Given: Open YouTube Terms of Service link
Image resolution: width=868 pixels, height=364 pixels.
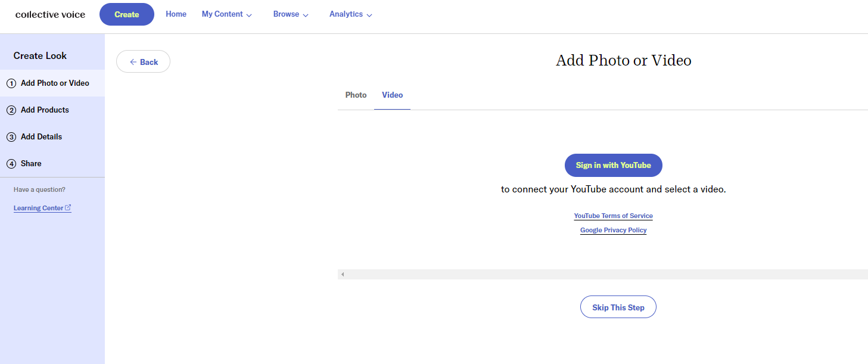Looking at the screenshot, I should tap(614, 216).
